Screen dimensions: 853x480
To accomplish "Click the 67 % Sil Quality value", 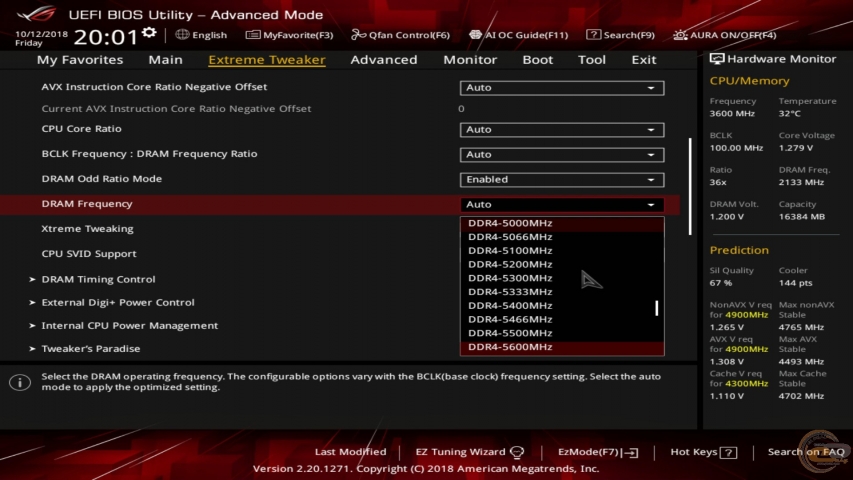I will (x=721, y=283).
